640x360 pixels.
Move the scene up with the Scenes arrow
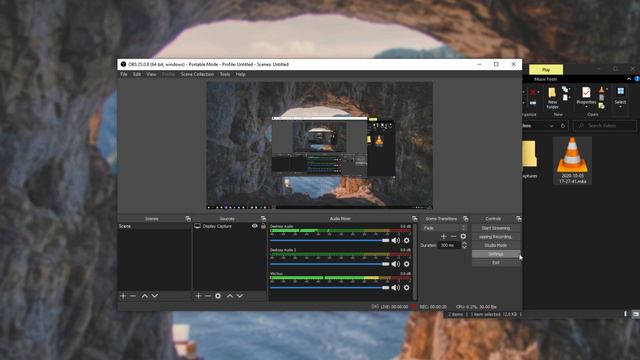(x=144, y=296)
